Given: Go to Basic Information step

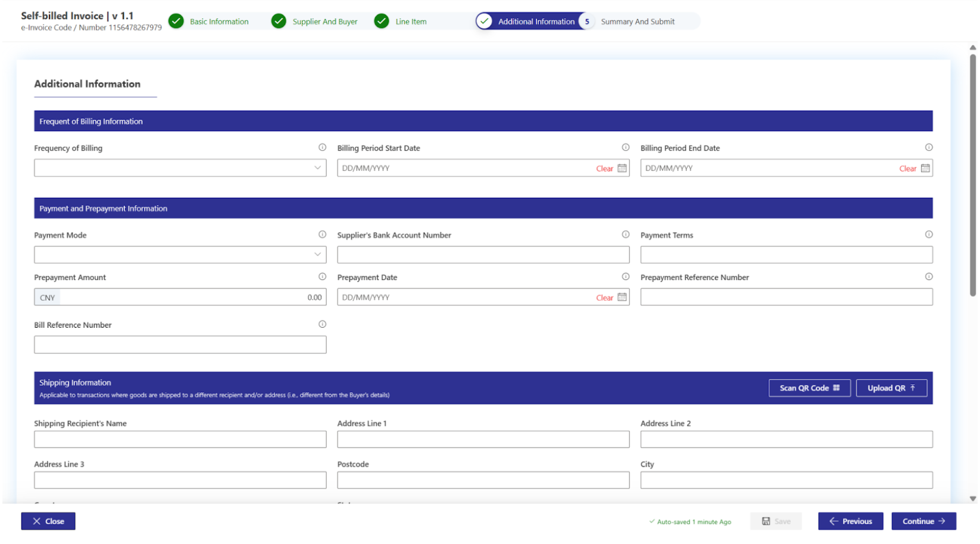Looking at the screenshot, I should 219,21.
